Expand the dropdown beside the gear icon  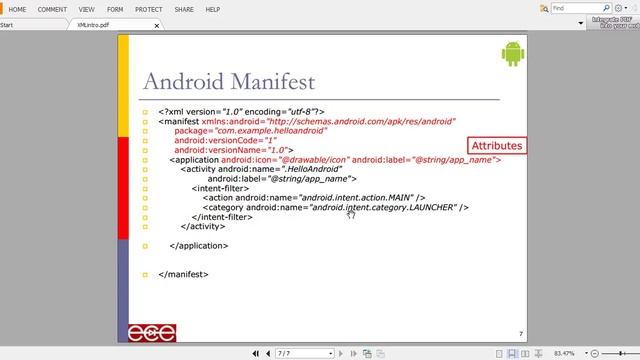[x=626, y=8]
